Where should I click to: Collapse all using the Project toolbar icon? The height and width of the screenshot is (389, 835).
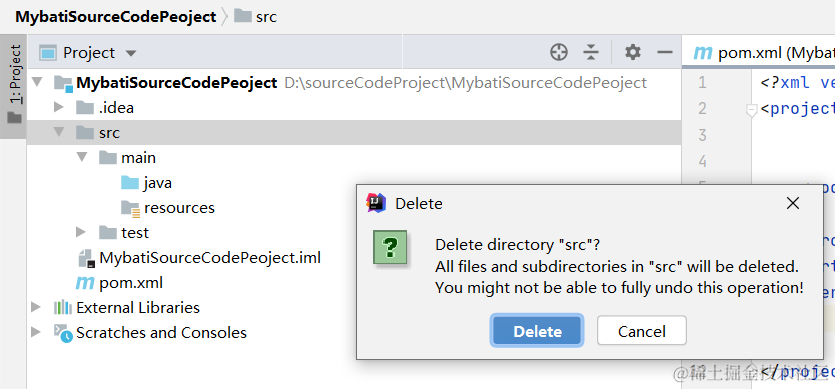pos(591,52)
